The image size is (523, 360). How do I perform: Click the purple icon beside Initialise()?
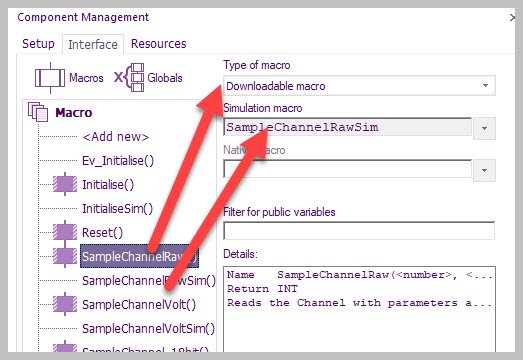tap(65, 184)
